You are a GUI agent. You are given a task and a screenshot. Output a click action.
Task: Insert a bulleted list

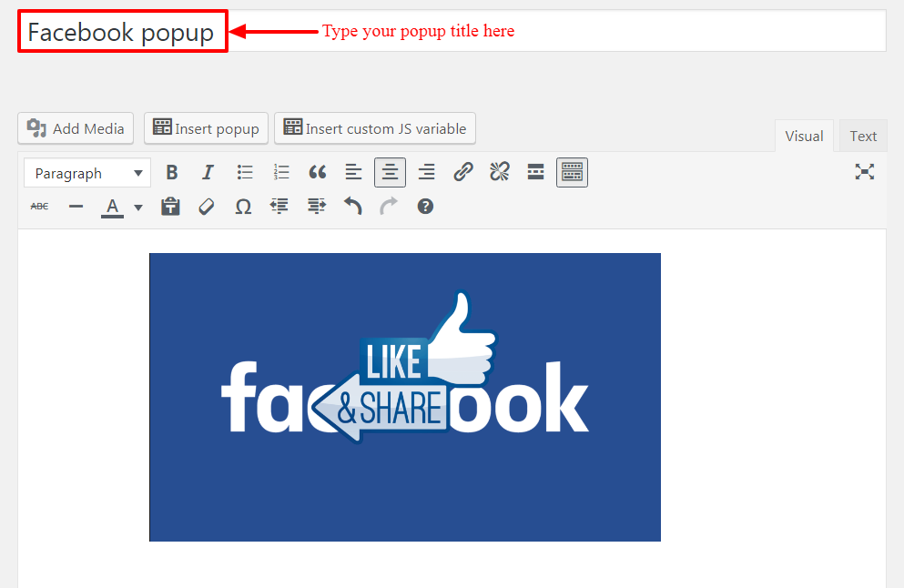click(x=245, y=172)
